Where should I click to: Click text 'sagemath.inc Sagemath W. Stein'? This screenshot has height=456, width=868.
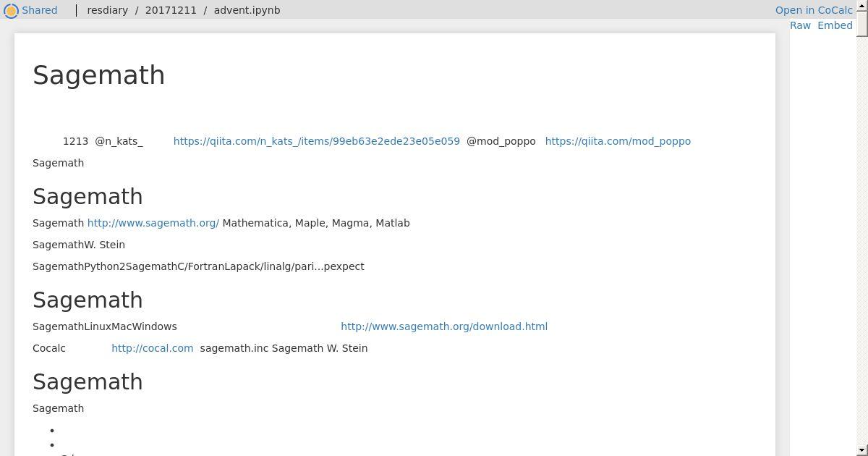tap(284, 348)
